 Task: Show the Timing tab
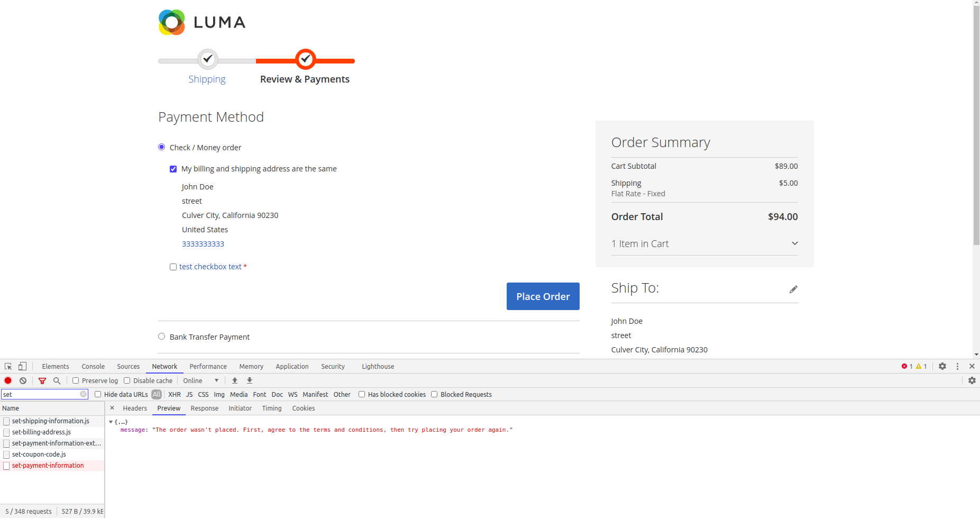272,408
